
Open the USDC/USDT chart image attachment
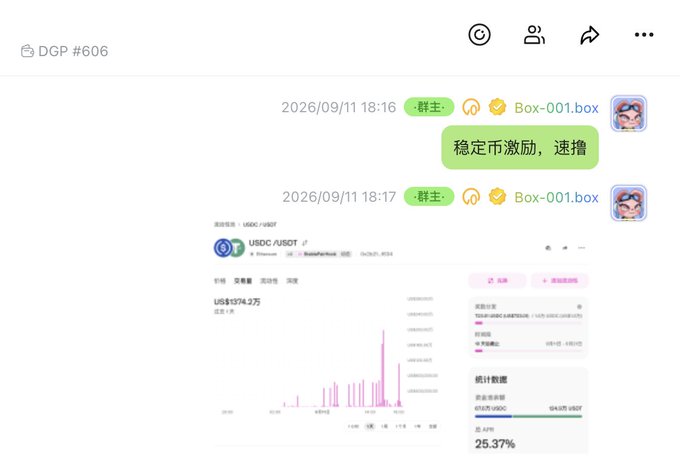pyautogui.click(x=401, y=336)
